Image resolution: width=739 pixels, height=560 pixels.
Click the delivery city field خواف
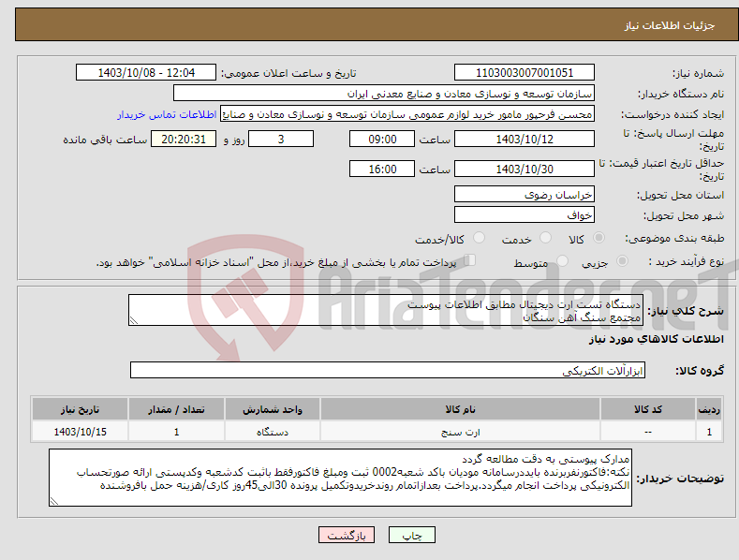coord(525,215)
